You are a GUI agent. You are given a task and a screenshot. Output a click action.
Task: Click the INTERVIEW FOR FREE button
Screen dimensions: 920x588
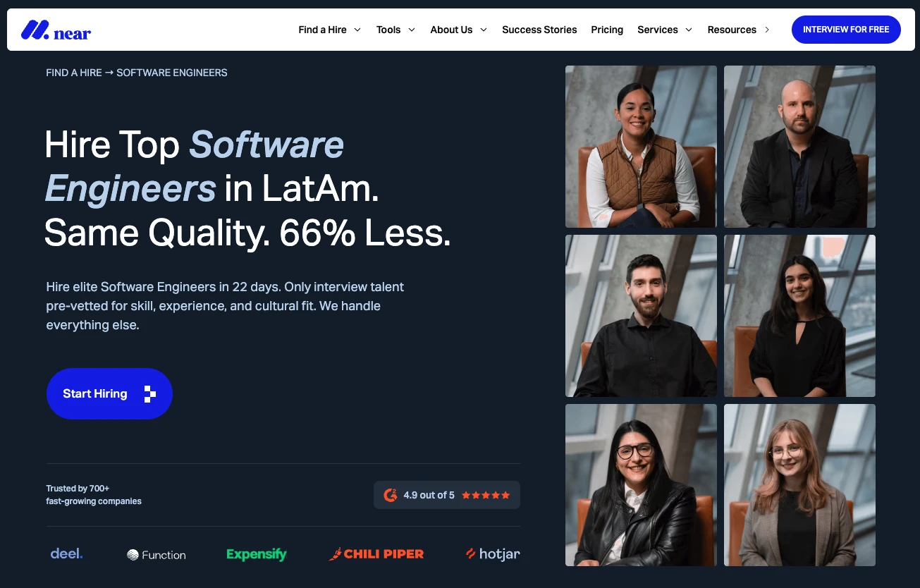point(846,30)
